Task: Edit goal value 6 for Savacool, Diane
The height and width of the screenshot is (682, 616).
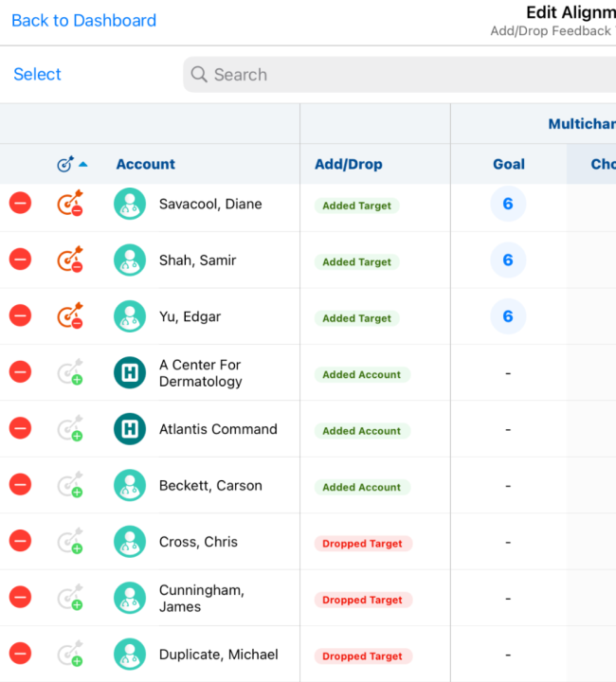Action: [x=508, y=204]
